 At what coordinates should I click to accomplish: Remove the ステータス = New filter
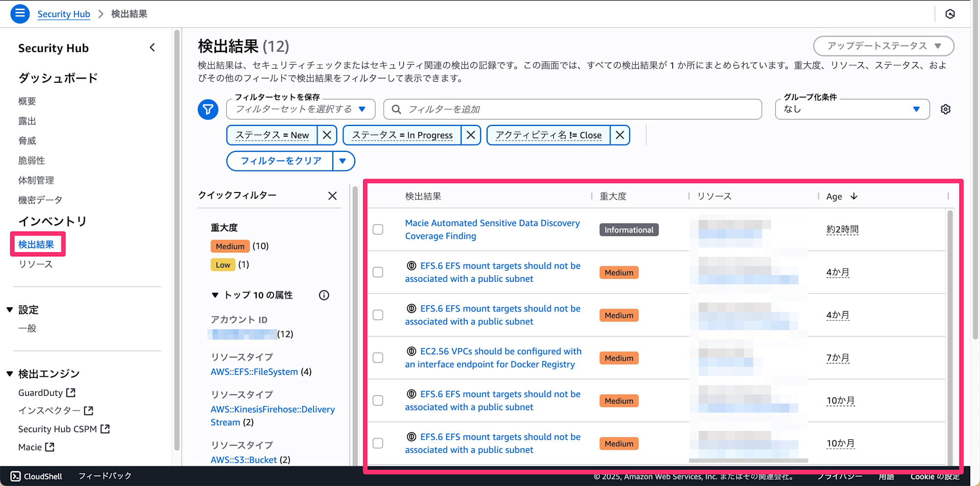pos(327,135)
